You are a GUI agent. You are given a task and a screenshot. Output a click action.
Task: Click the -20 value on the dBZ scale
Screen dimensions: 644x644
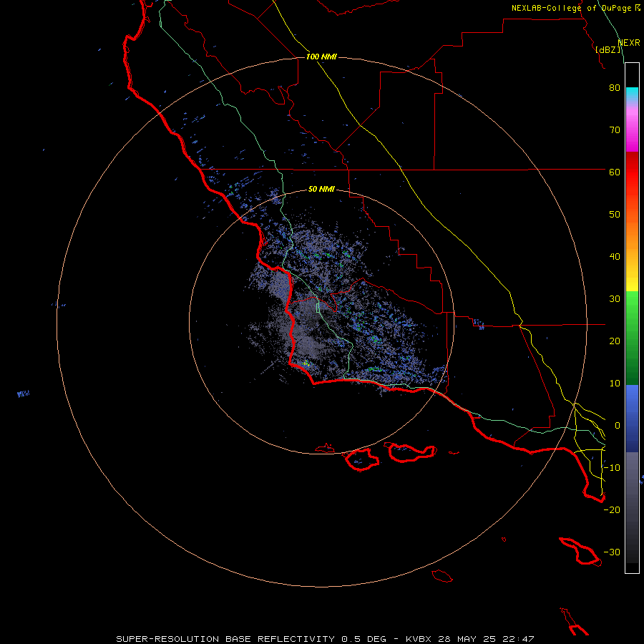point(612,510)
